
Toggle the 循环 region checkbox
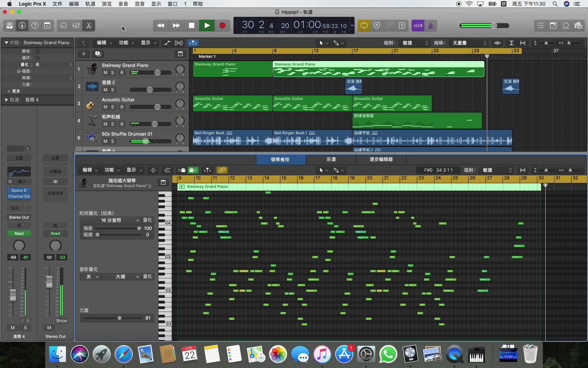coord(38,58)
